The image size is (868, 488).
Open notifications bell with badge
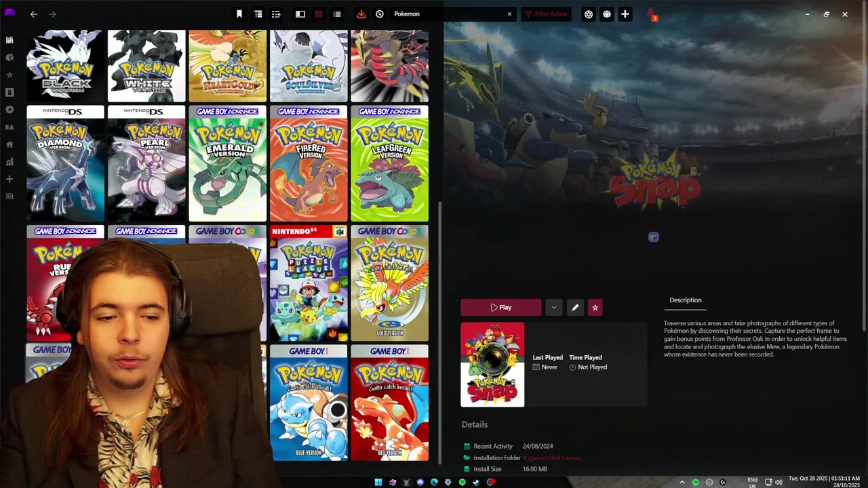(x=651, y=14)
